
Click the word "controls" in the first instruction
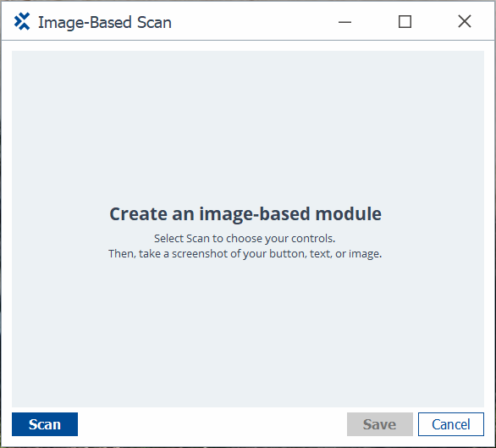pos(313,239)
